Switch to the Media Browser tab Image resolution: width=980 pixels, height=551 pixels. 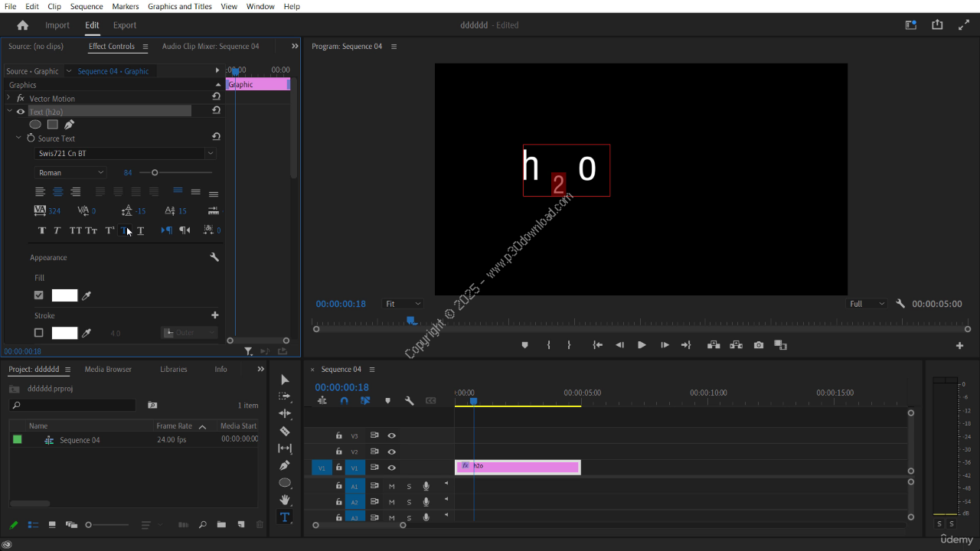point(108,370)
